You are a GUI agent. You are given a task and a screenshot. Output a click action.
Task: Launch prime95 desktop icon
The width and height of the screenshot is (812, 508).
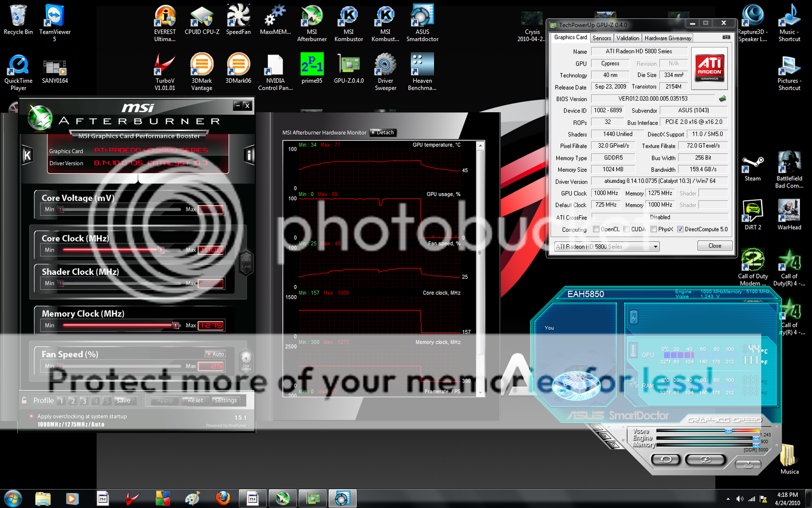click(312, 69)
